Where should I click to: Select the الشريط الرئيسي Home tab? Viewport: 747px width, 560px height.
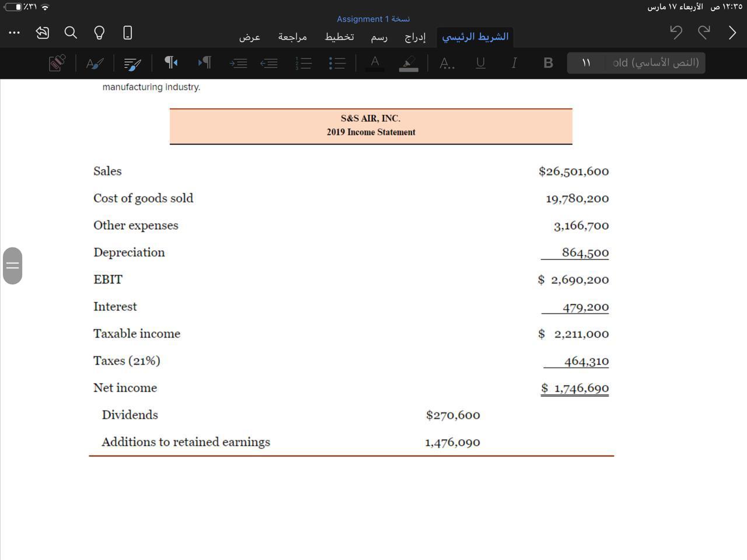click(475, 37)
